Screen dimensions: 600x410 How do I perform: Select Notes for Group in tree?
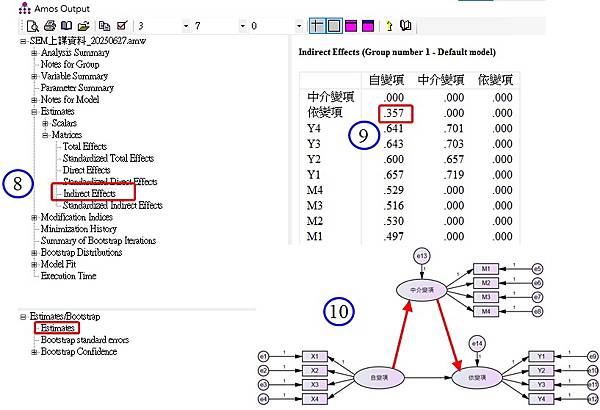(70, 64)
